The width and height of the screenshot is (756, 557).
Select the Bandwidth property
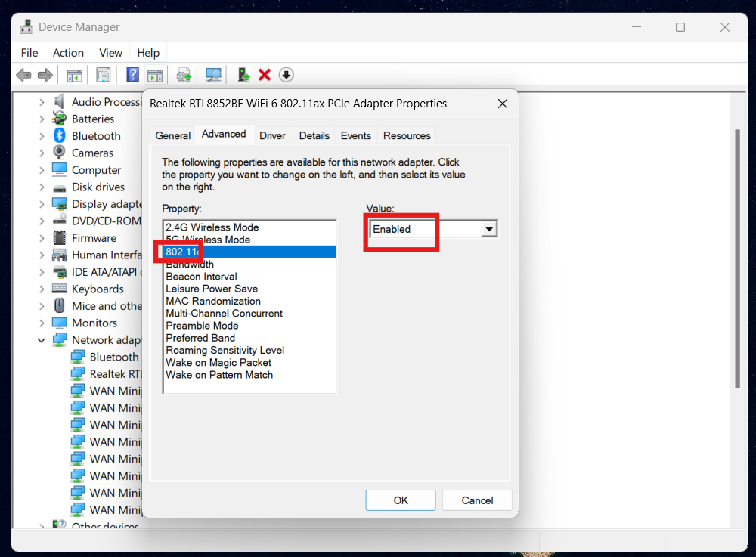249,264
